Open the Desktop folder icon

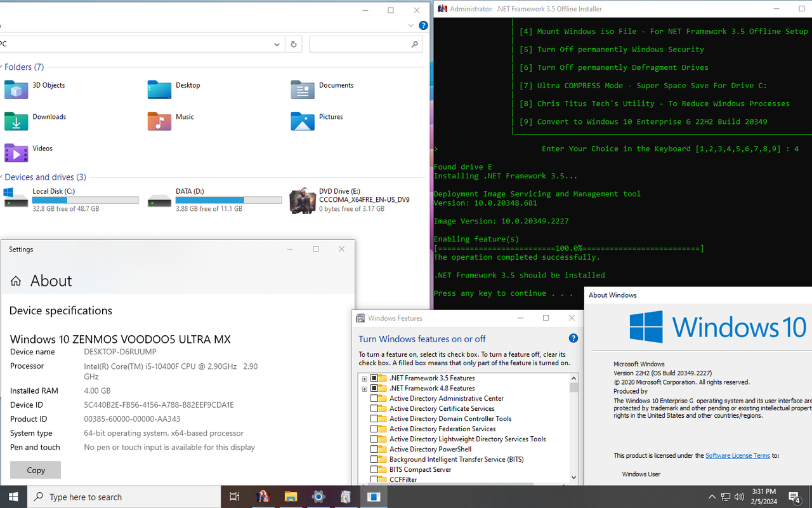(159, 90)
